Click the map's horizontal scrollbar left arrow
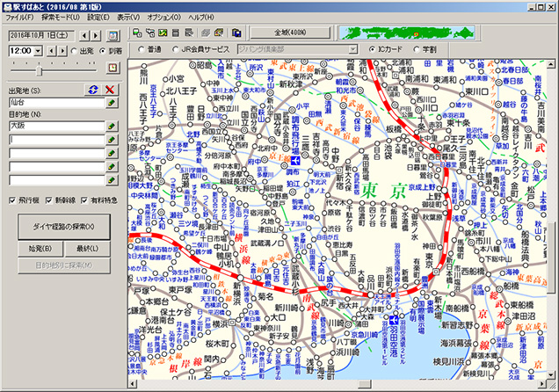Image resolution: width=559 pixels, height=392 pixels. click(132, 384)
